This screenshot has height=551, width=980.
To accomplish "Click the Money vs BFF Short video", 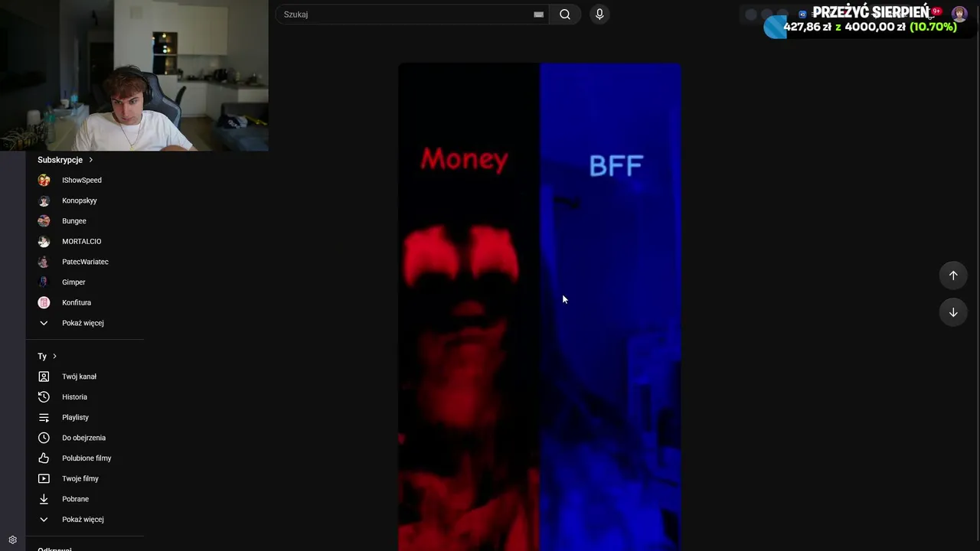I will (540, 307).
